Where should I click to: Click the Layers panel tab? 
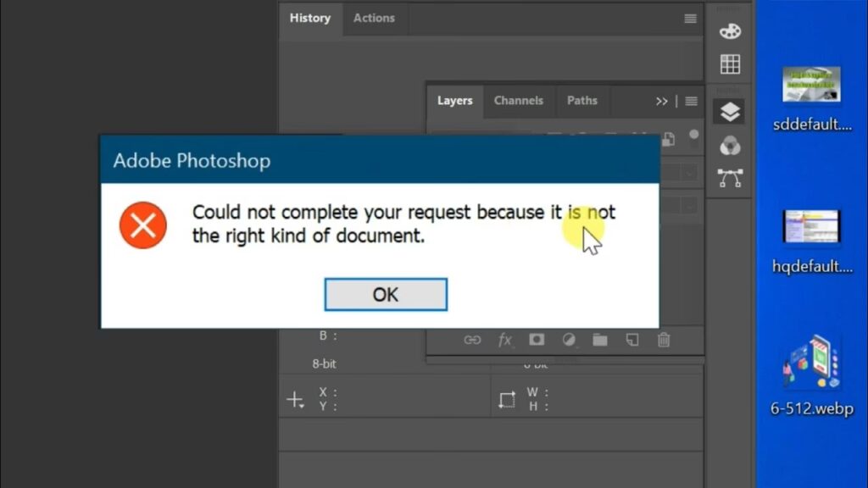tap(454, 100)
